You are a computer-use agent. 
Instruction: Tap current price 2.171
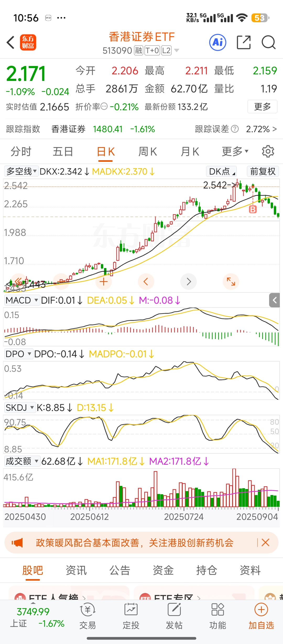26,74
